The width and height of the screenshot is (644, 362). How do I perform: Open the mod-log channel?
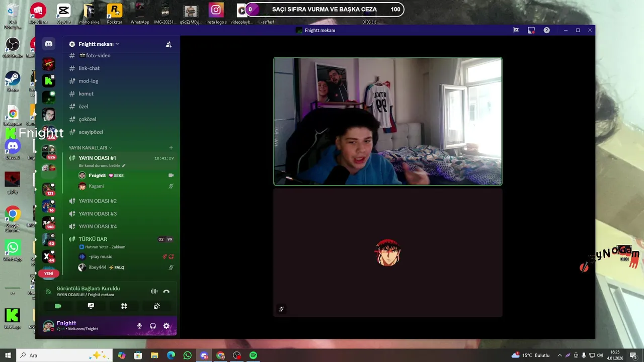tap(89, 81)
